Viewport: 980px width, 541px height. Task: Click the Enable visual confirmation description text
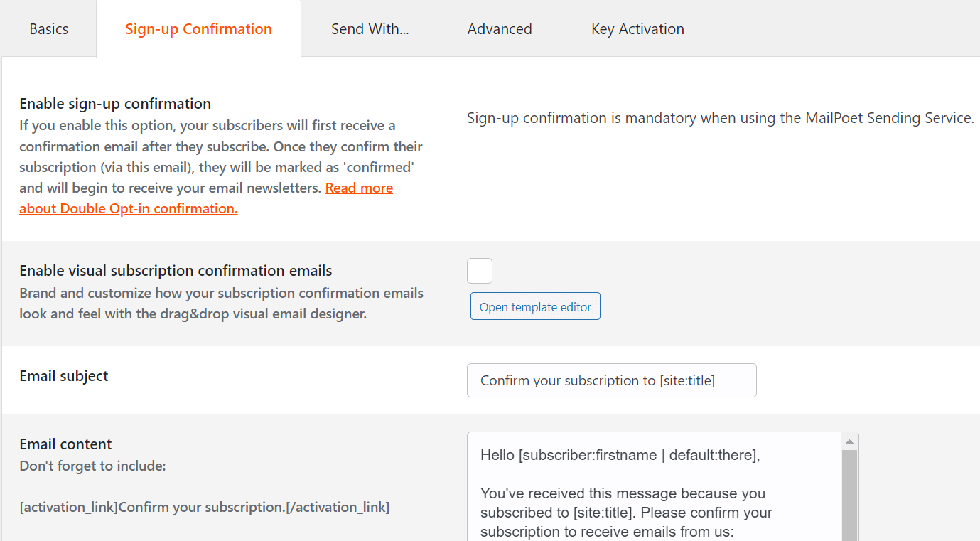tap(220, 302)
